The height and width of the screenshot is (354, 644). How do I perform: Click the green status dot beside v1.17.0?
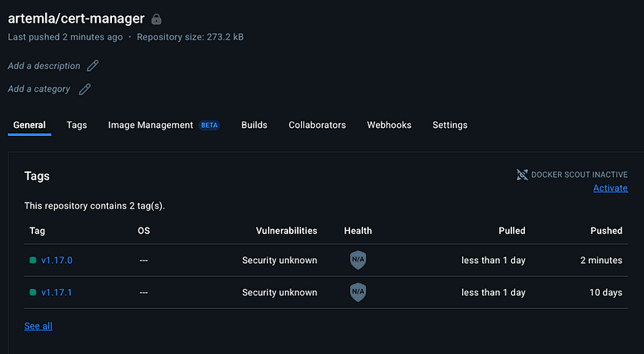[33, 260]
